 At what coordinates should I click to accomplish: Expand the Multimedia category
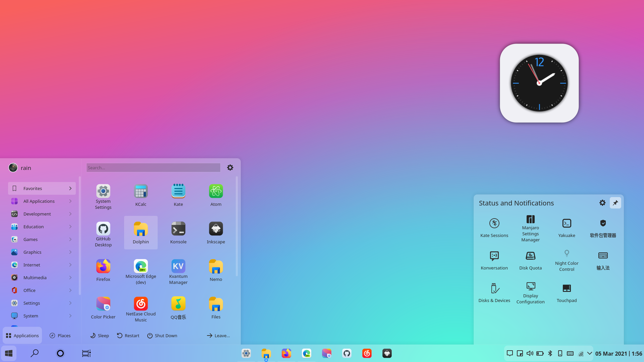[42, 278]
